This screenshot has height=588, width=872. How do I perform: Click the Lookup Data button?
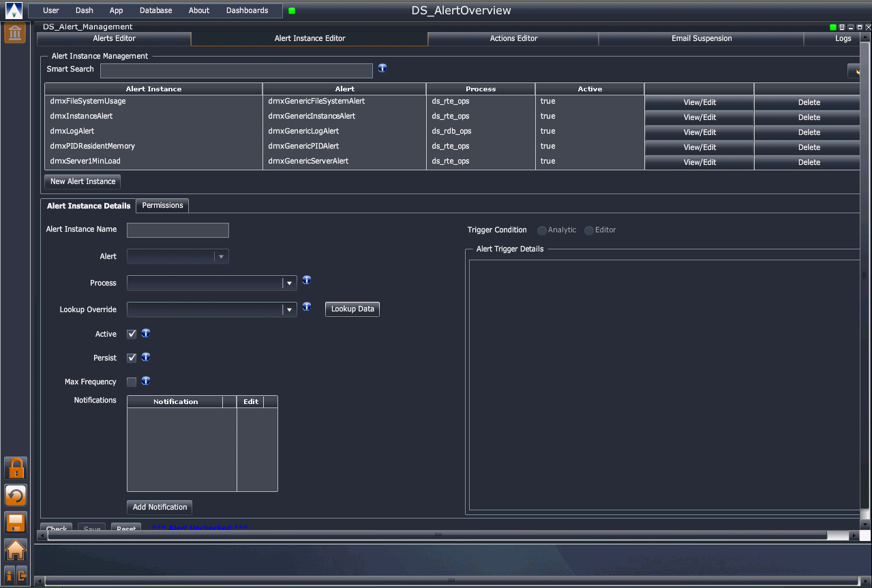(x=352, y=309)
